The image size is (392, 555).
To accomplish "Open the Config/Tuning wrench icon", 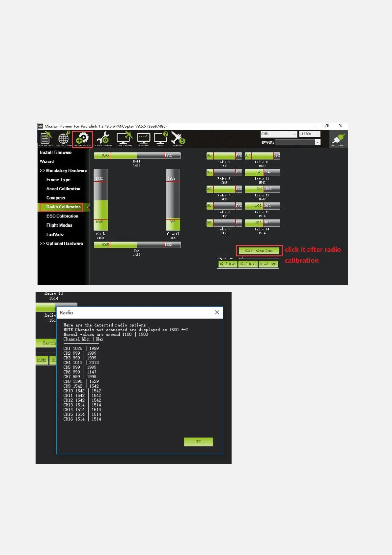I will tap(103, 139).
